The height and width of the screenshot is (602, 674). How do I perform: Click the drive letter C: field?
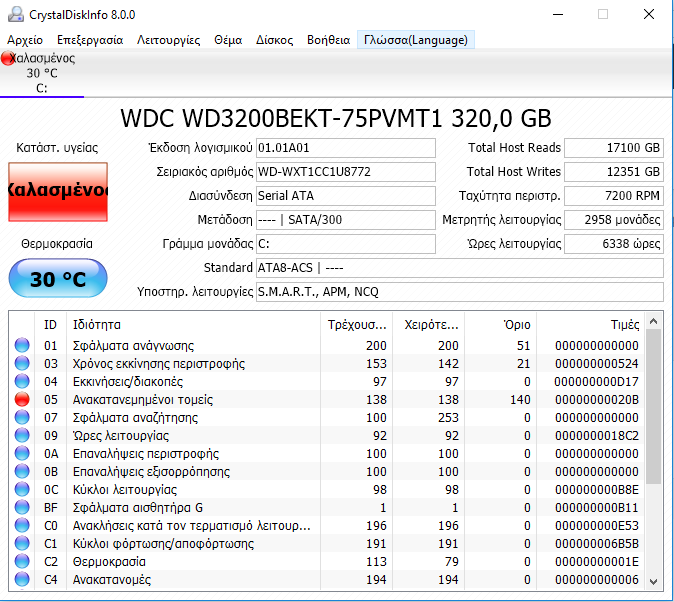pyautogui.click(x=346, y=244)
